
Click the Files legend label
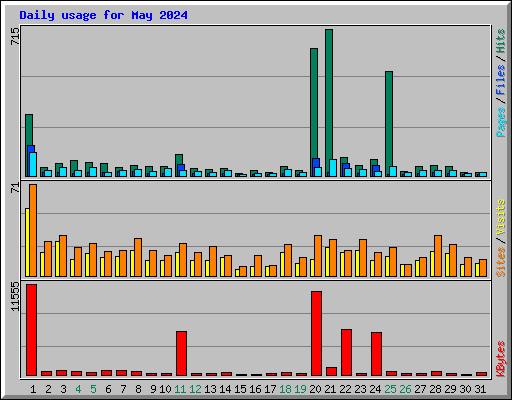pyautogui.click(x=501, y=80)
